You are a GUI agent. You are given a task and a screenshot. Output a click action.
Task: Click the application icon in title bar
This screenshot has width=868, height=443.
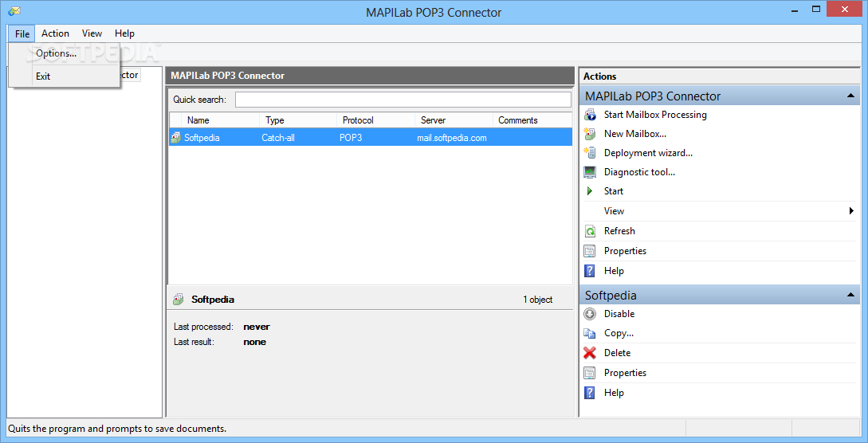click(x=14, y=11)
